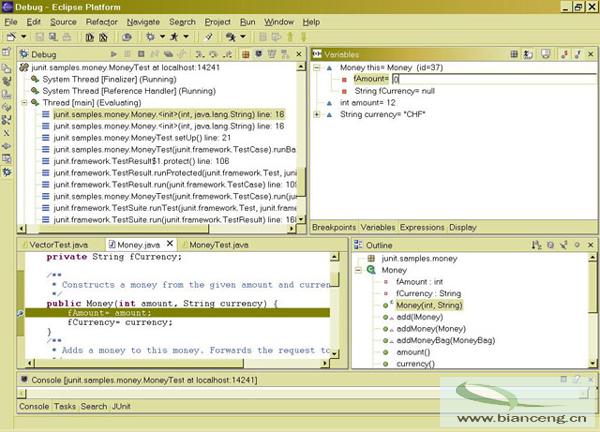600x432 pixels.
Task: Click the Debug bug icon in main toolbar
Action: (x=150, y=37)
